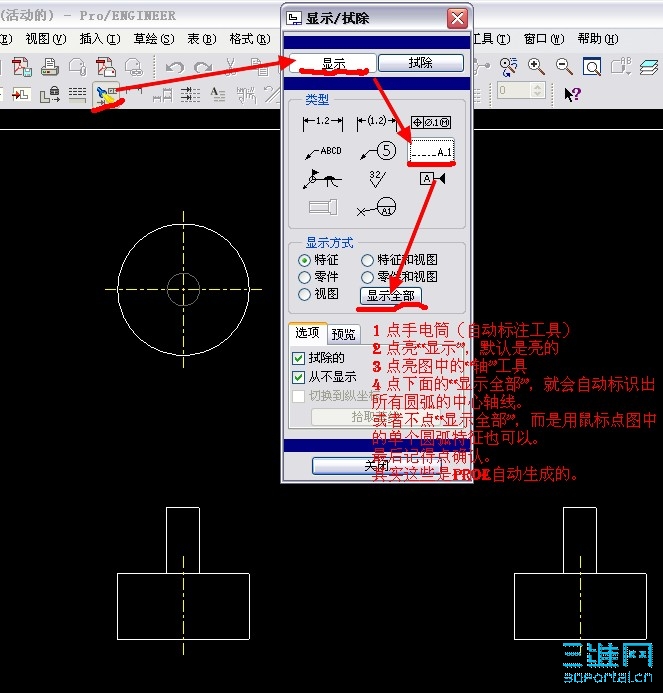Open the layers stack icon
The height and width of the screenshot is (693, 663).
[648, 67]
